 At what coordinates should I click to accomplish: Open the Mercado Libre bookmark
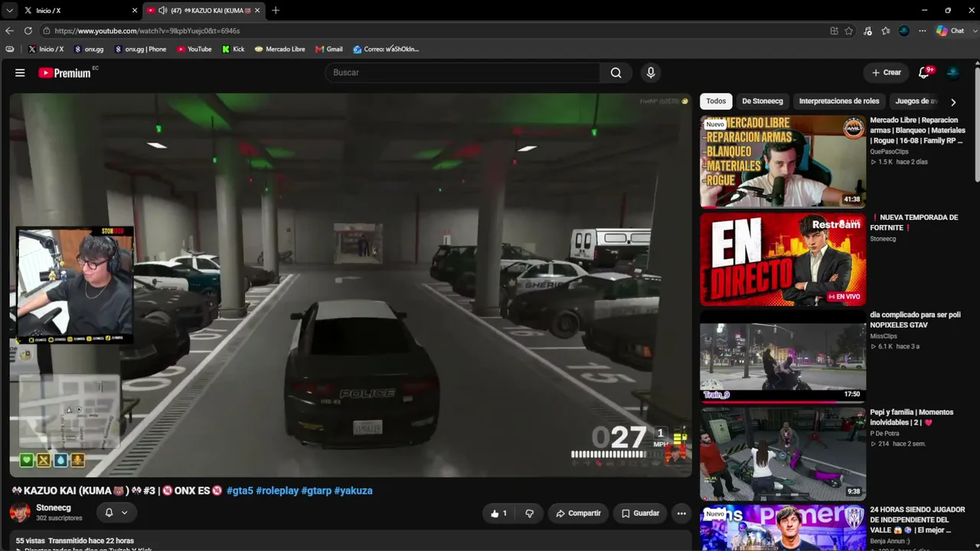point(280,49)
